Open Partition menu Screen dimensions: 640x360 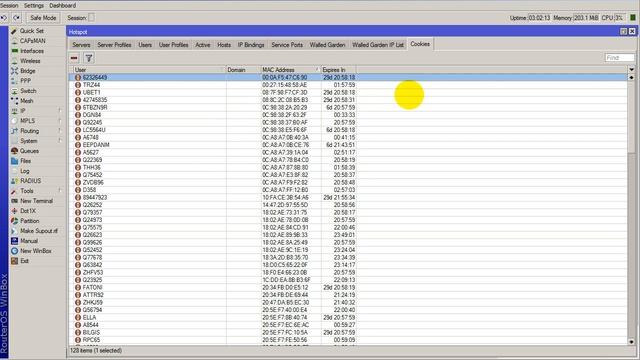(x=29, y=221)
